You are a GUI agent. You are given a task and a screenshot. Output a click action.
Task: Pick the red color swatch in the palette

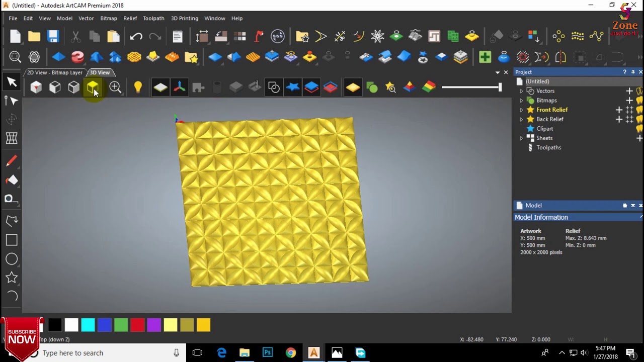(x=137, y=325)
